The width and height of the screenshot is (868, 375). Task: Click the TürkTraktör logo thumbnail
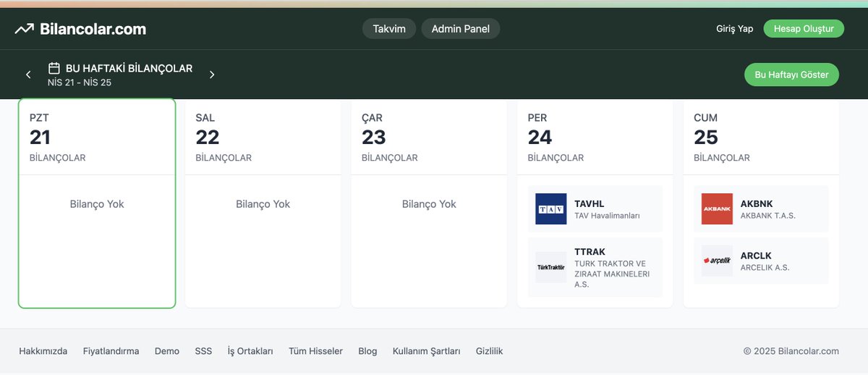click(x=551, y=267)
